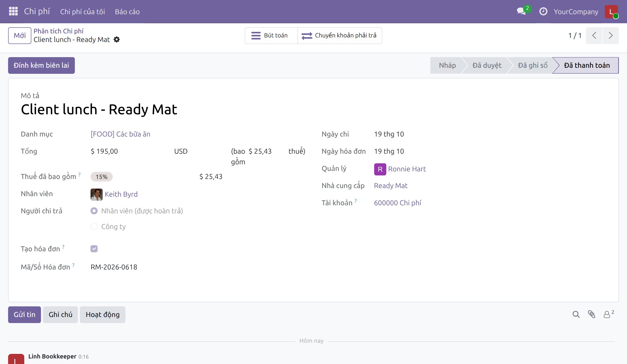Toggle the Tạo hóa đơn checkbox
This screenshot has width=627, height=364.
[94, 249]
